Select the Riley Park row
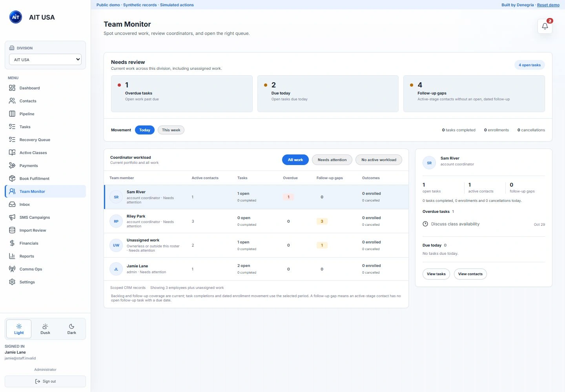Screen dimensions: 565x392 256,221
